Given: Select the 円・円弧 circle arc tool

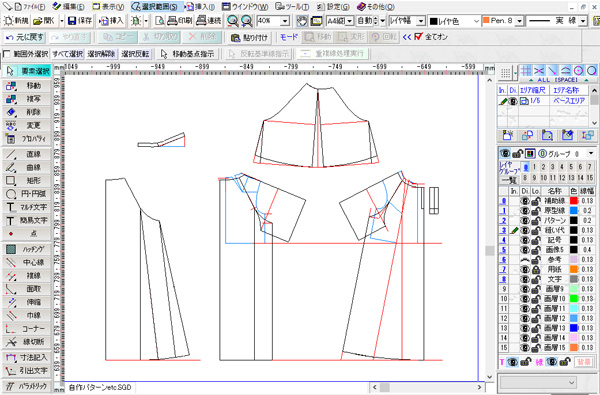Looking at the screenshot, I should (x=27, y=194).
